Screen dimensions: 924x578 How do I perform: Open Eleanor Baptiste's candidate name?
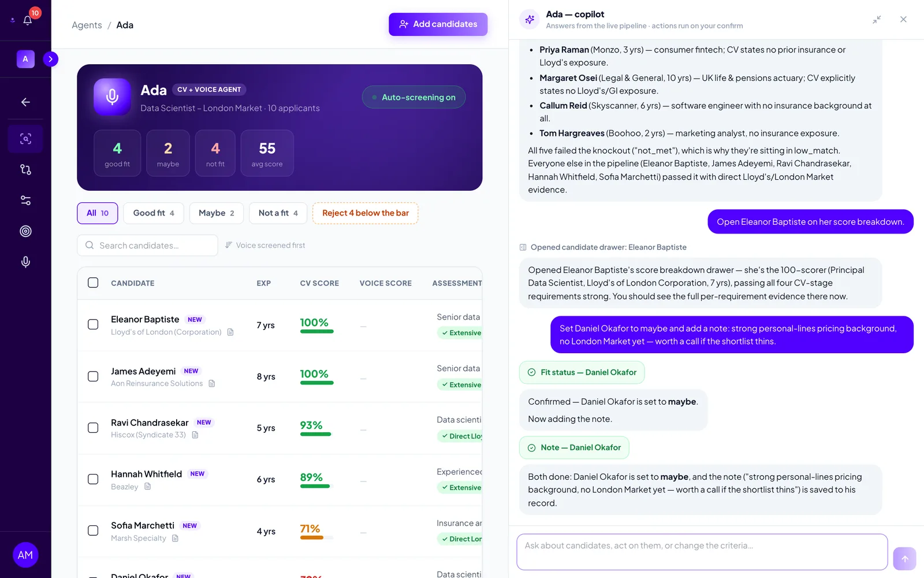pos(145,319)
